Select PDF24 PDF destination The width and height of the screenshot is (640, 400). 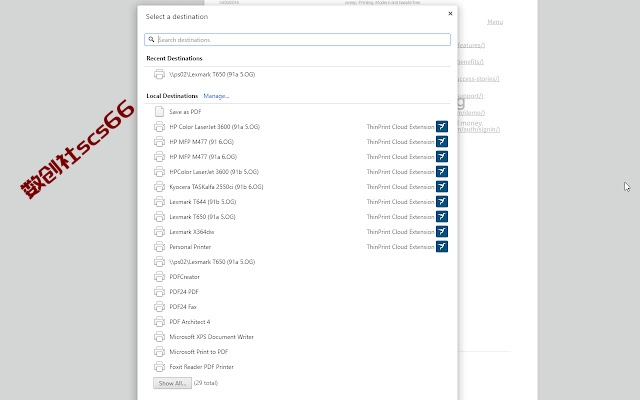coord(297,292)
